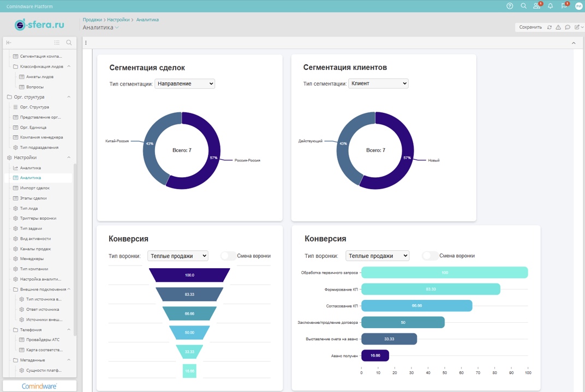Select Импорт сделок in the sidebar
This screenshot has width=585, height=392.
(x=34, y=188)
